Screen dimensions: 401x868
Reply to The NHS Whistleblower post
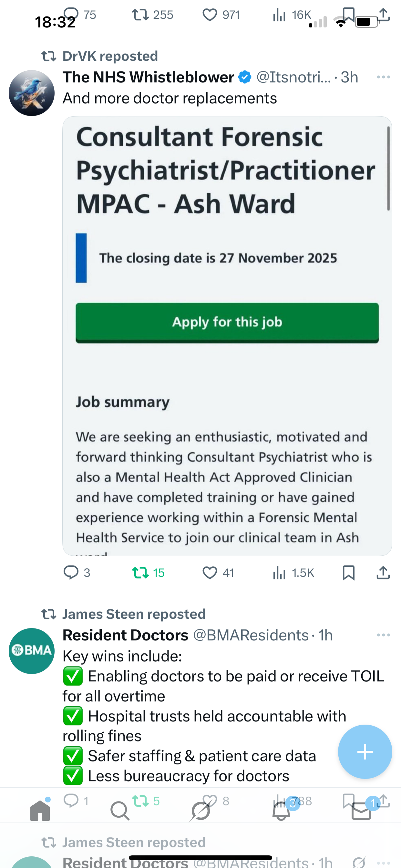[x=71, y=573]
